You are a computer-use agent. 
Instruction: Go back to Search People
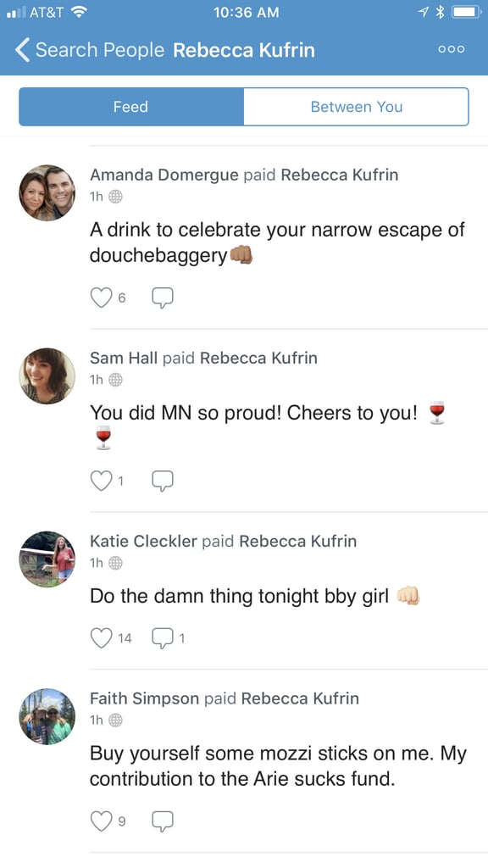click(90, 50)
